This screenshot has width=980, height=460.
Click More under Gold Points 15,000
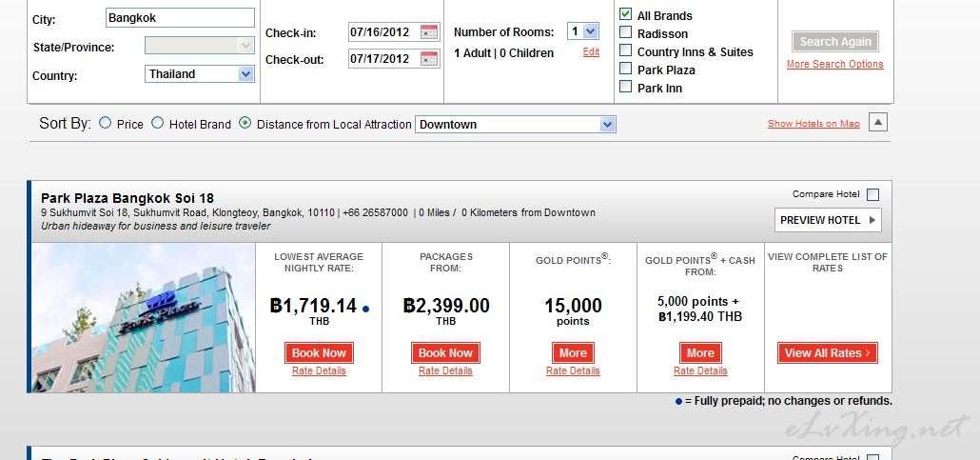pos(573,353)
